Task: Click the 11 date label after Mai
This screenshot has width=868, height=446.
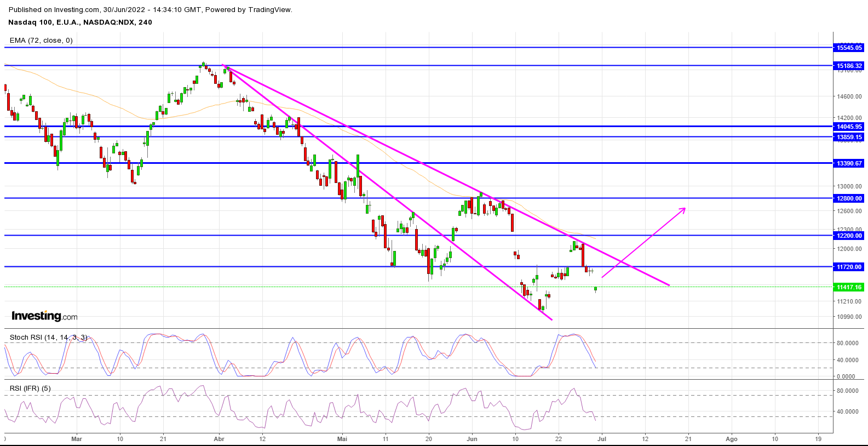Action: point(386,439)
